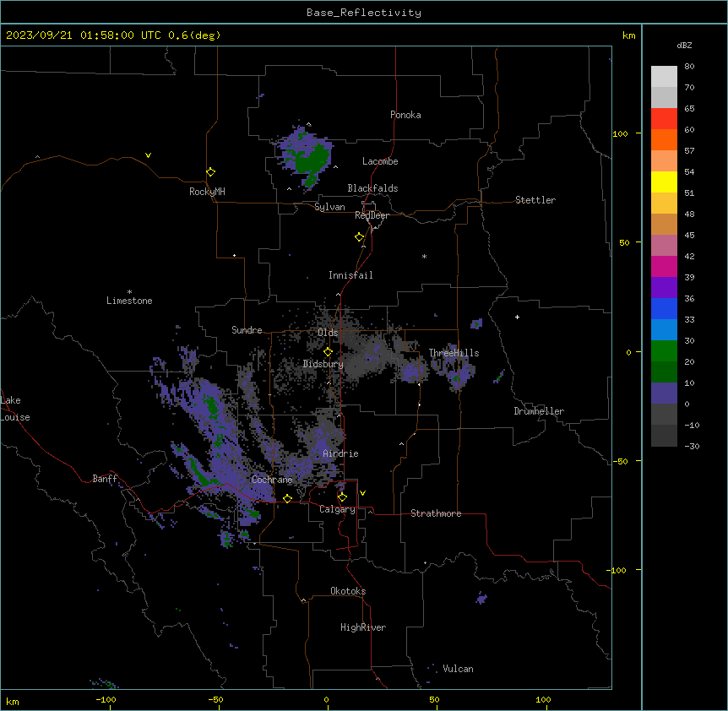Select the Cochrane label
Screen dimensions: 728x711
click(272, 480)
